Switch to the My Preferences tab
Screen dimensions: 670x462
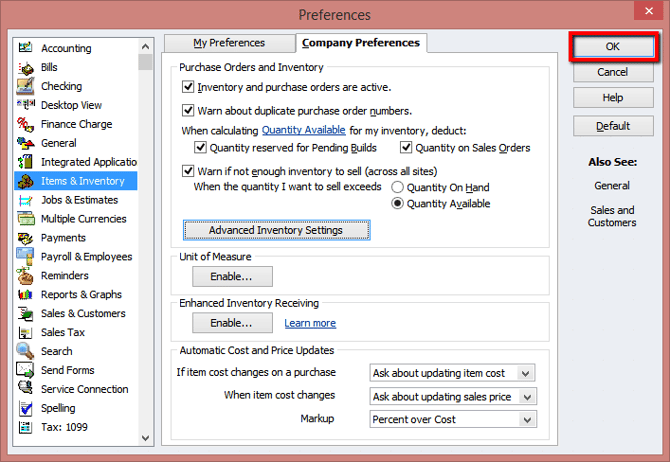click(x=229, y=43)
